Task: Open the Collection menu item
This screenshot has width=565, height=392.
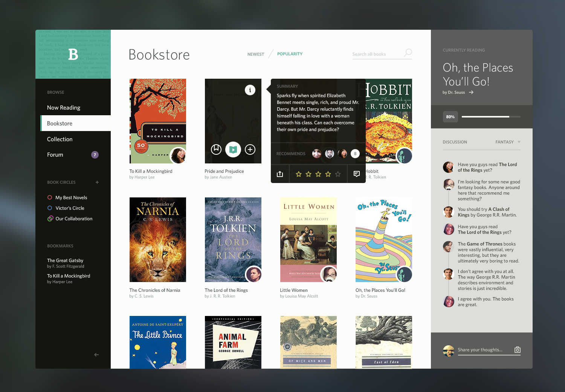Action: [x=60, y=139]
